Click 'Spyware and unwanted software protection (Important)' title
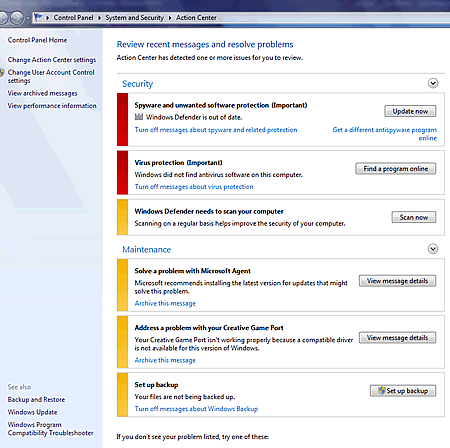This screenshot has width=450, height=448. tap(221, 105)
